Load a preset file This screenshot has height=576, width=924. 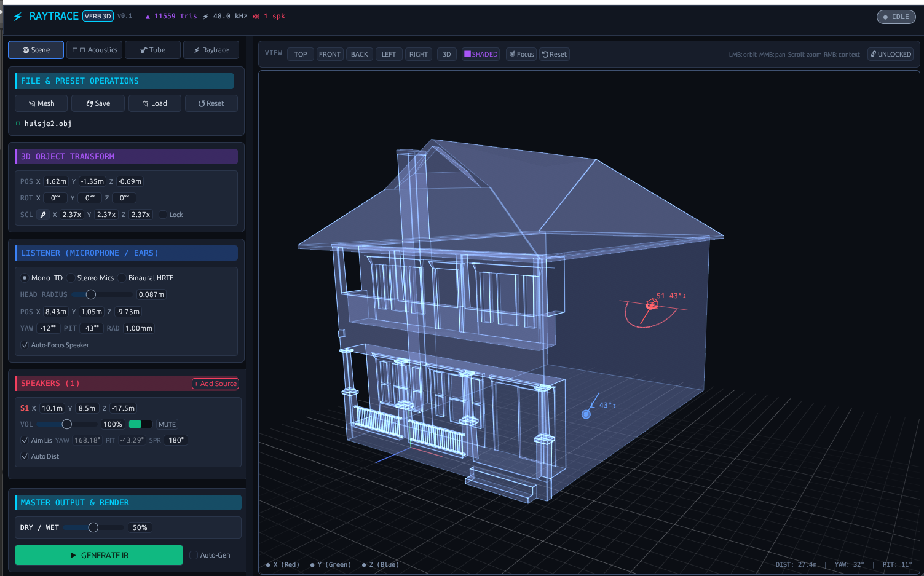tap(155, 103)
